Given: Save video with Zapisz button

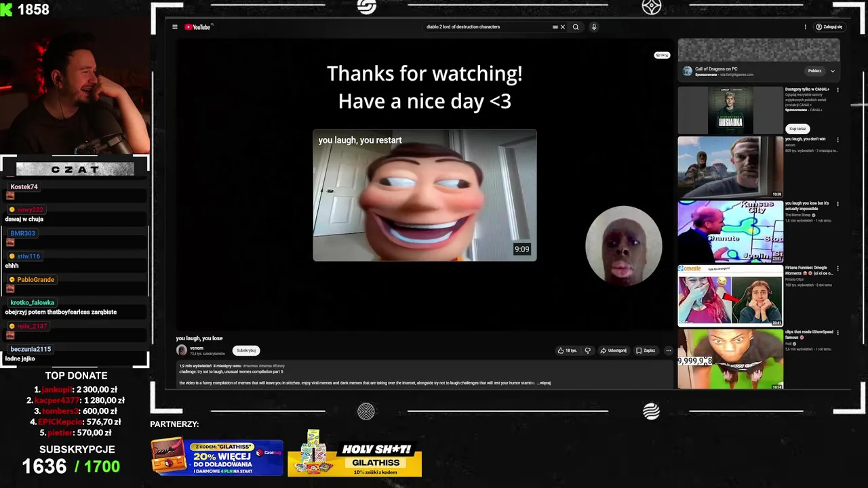Looking at the screenshot, I should pos(646,350).
